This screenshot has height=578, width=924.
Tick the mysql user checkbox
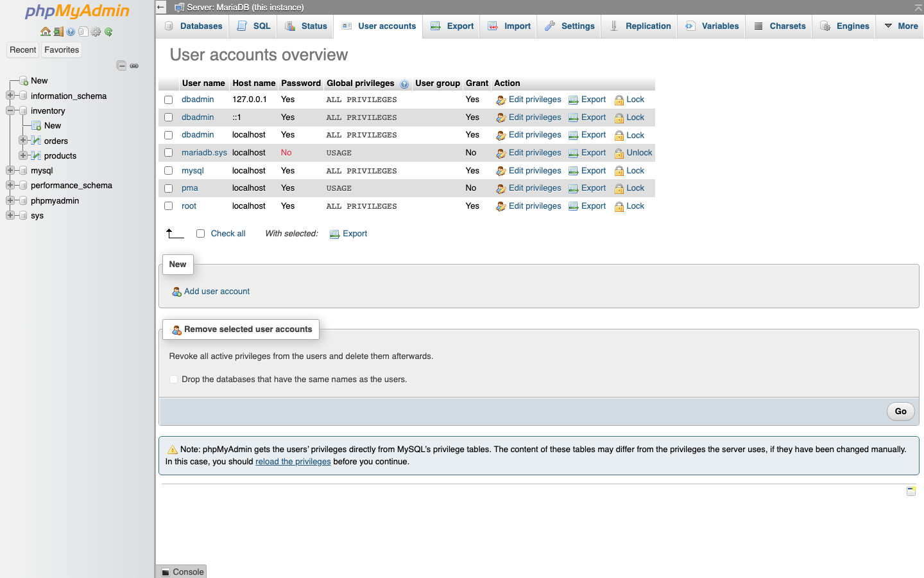[x=169, y=171]
